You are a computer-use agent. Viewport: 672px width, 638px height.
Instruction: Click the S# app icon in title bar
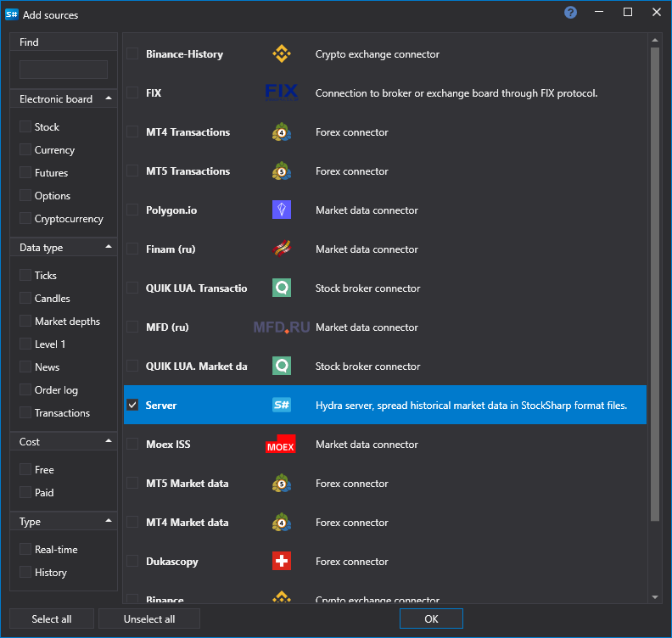[12, 14]
